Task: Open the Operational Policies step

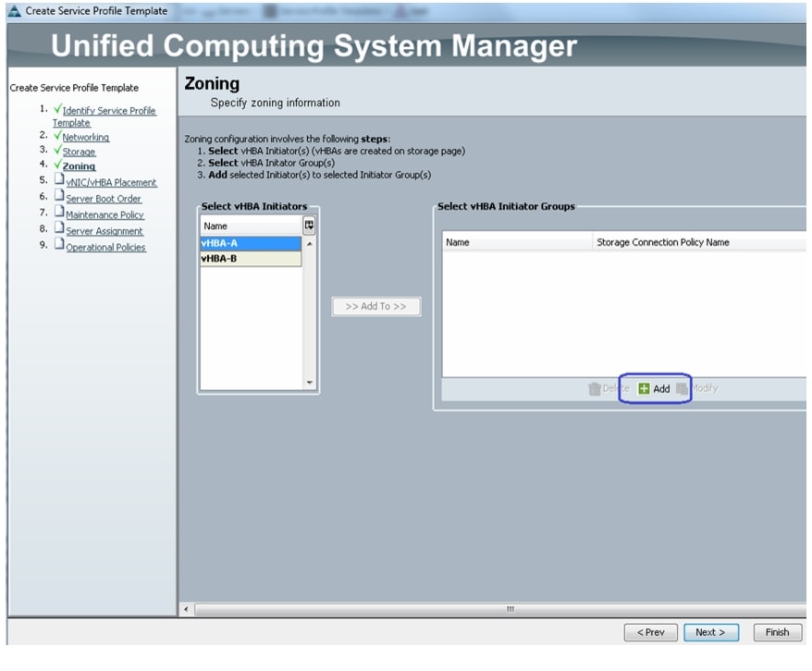Action: (105, 247)
